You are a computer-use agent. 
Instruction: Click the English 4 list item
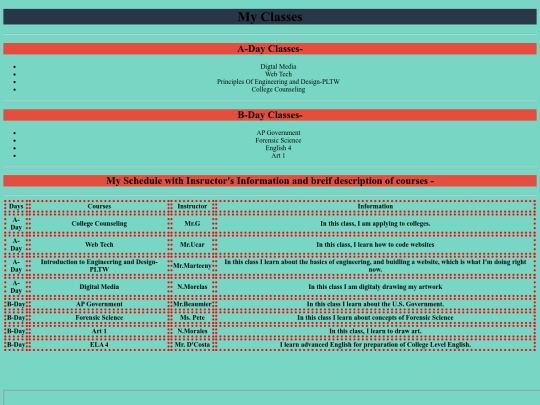point(278,148)
